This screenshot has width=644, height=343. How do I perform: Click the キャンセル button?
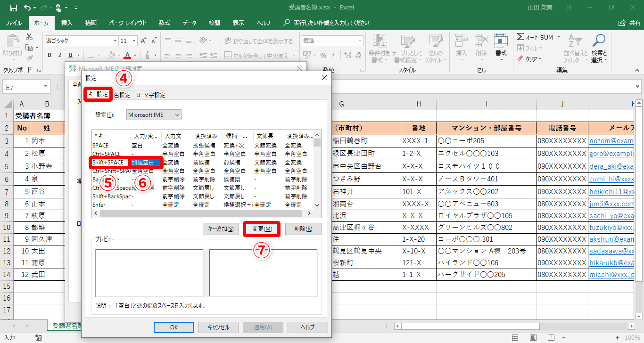click(x=218, y=327)
